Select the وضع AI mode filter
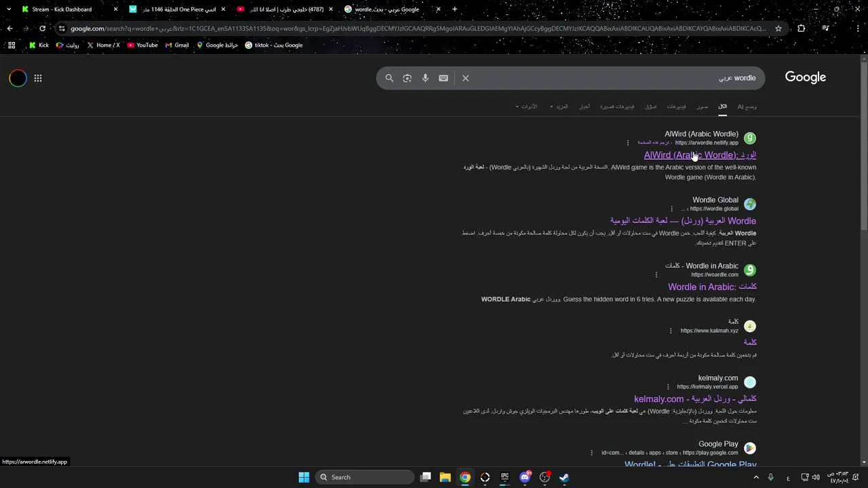The image size is (868, 488). click(x=747, y=106)
